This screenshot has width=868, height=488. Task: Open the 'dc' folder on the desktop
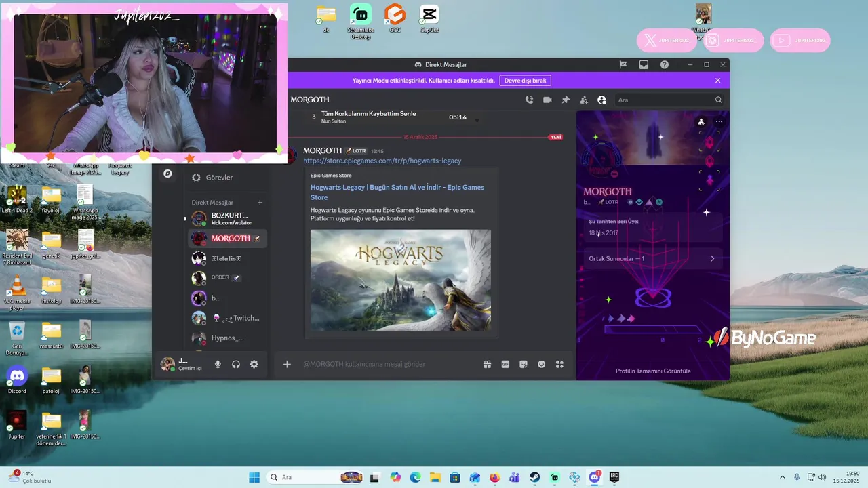(x=326, y=18)
